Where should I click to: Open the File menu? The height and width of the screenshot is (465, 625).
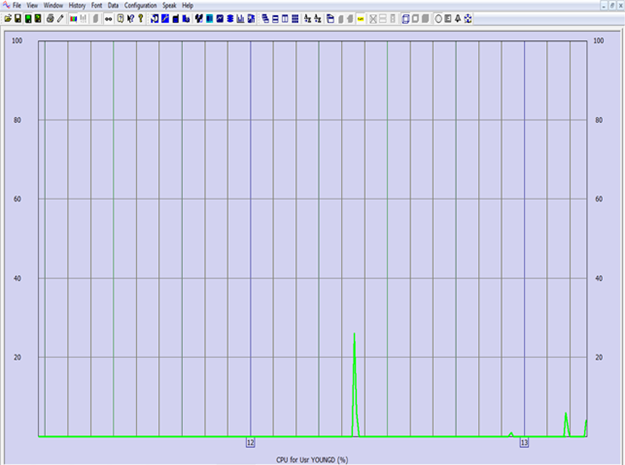pyautogui.click(x=17, y=5)
